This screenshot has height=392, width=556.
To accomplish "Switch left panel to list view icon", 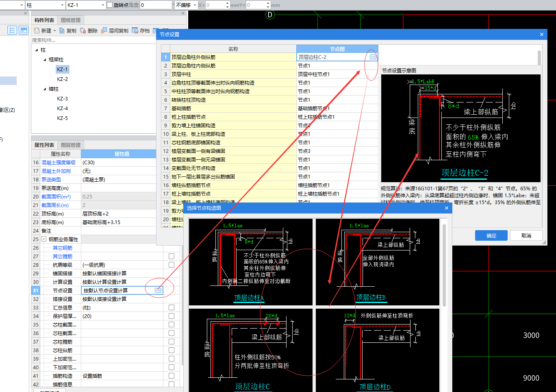I will (12, 30).
